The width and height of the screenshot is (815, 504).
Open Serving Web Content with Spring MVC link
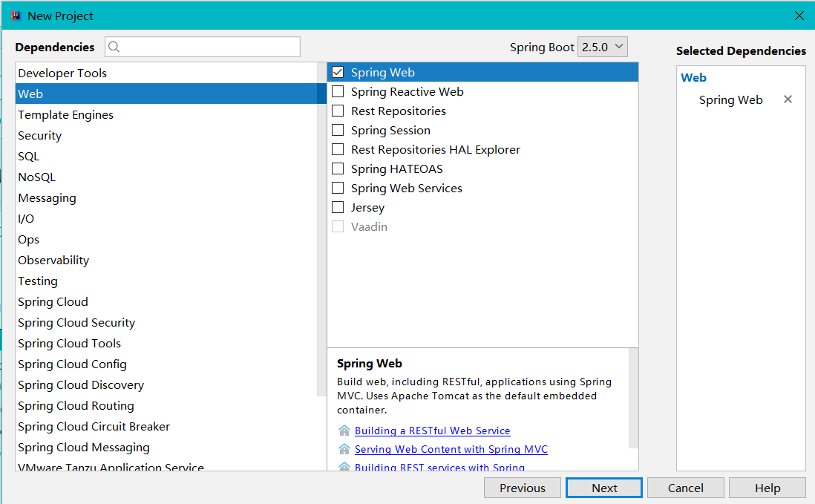coord(451,450)
